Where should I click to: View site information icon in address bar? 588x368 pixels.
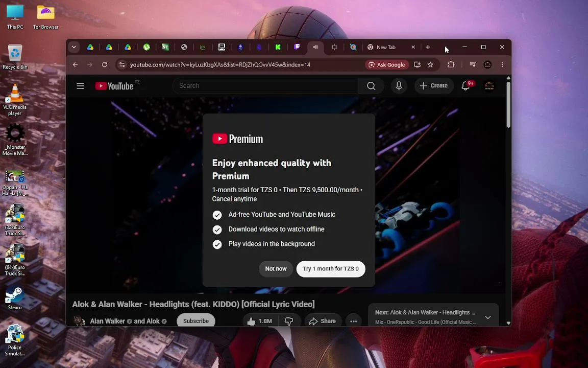122,64
